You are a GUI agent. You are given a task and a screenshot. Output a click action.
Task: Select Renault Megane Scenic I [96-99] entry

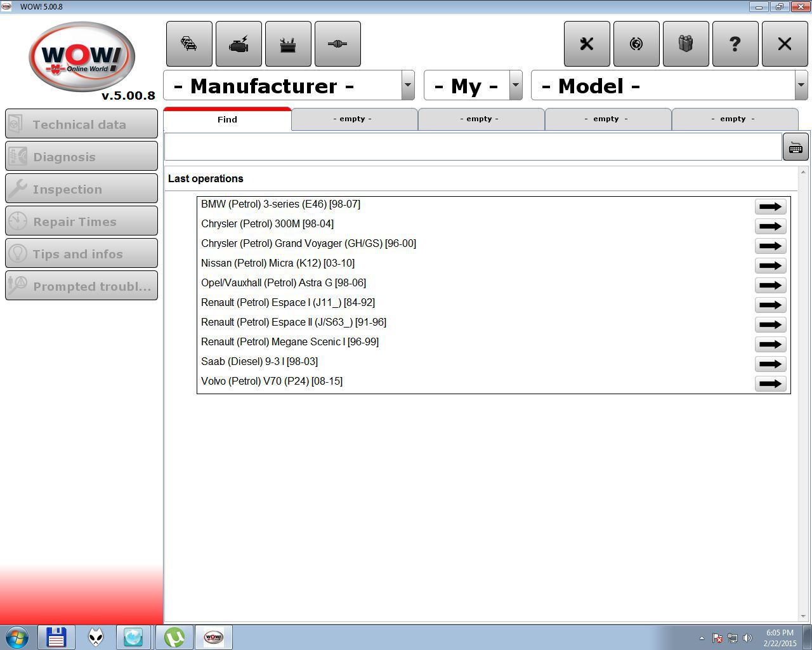(290, 342)
